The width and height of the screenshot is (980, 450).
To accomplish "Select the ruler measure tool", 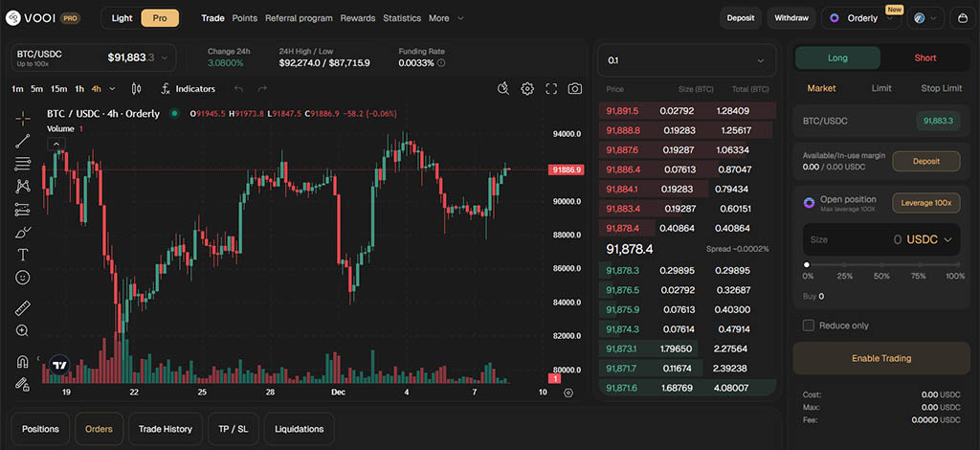I will 23,308.
